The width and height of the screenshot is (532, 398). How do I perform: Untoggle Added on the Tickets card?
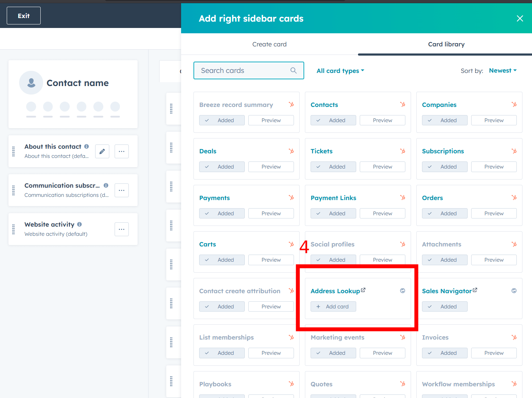tap(333, 166)
